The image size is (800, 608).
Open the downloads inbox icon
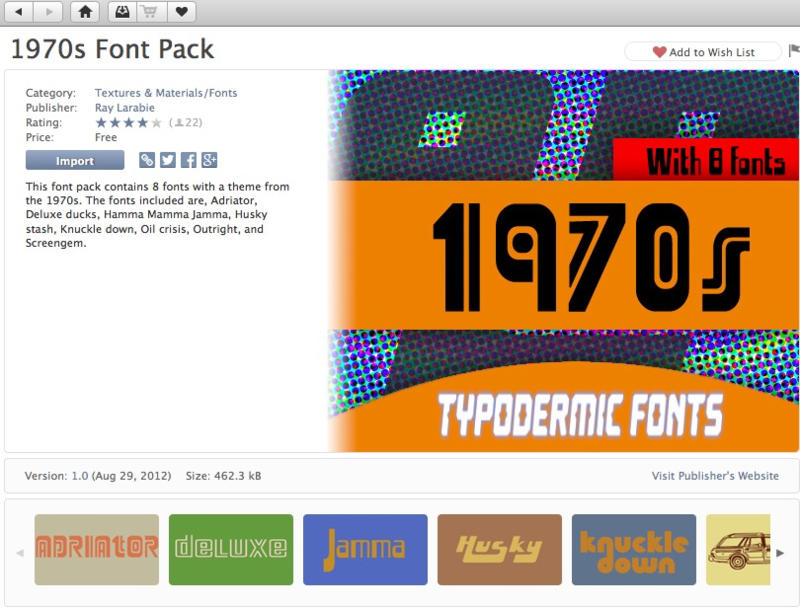(x=122, y=11)
